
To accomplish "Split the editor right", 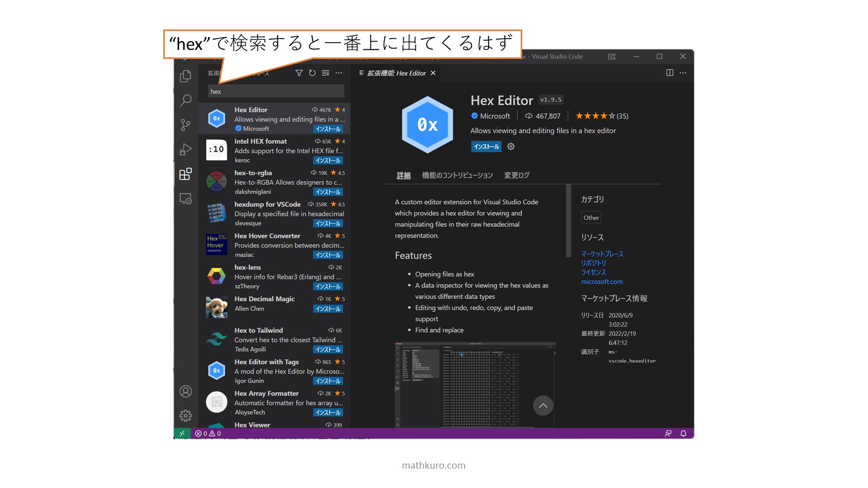I will click(670, 73).
